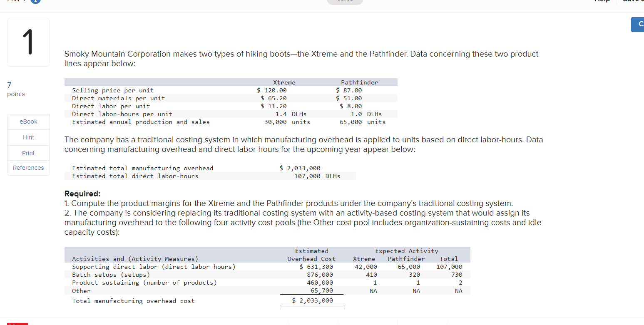Select the question number 1 box
This screenshot has width=644, height=325.
pos(28,42)
